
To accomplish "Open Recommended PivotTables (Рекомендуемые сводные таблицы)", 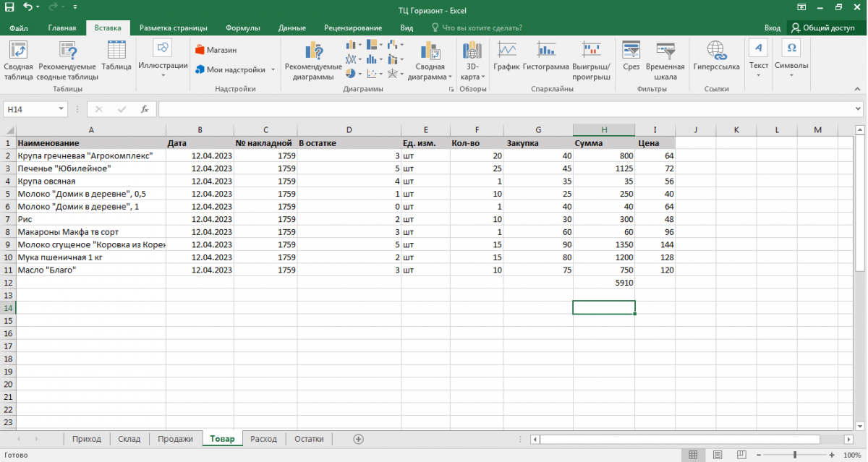I will [x=67, y=60].
